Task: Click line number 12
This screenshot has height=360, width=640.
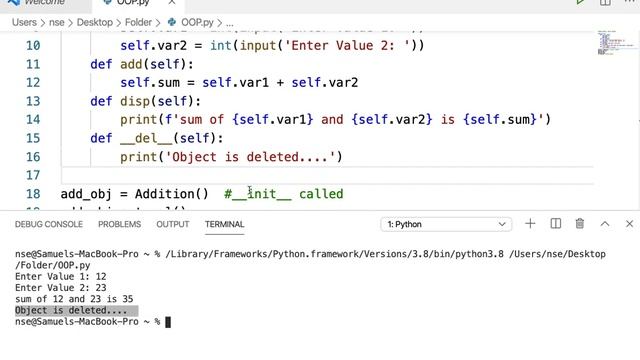Action: tap(33, 82)
